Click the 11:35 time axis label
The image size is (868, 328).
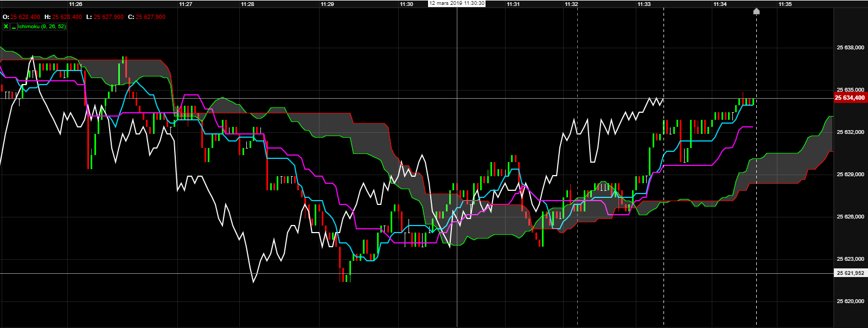pos(785,4)
